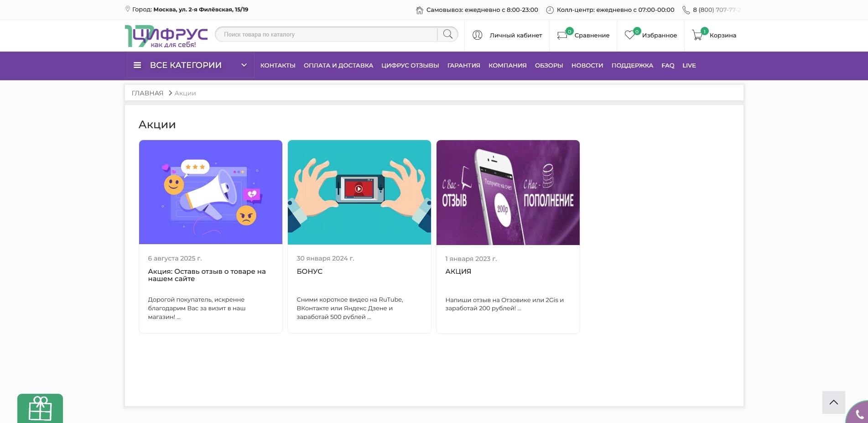Image resolution: width=868 pixels, height=423 pixels.
Task: Open the comparison icon
Action: coord(562,35)
